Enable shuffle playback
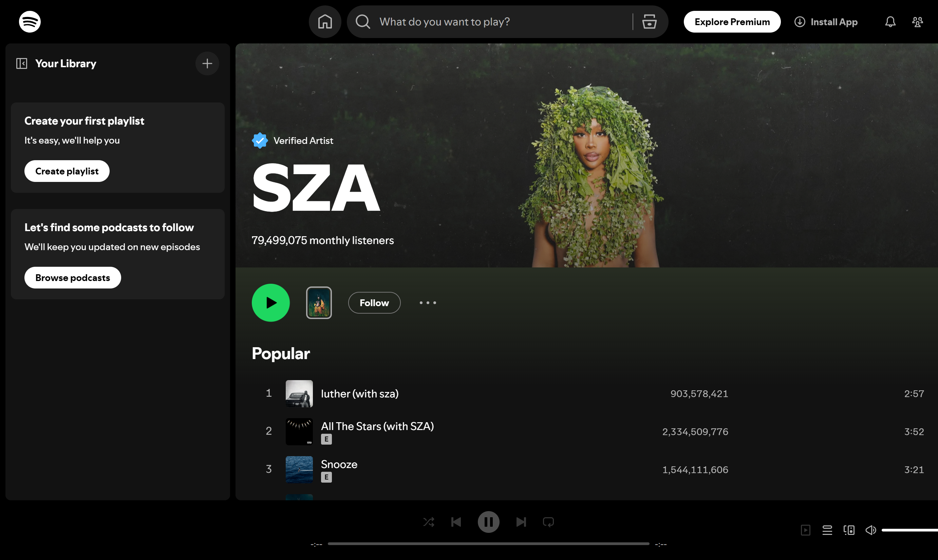The height and width of the screenshot is (560, 938). [429, 522]
